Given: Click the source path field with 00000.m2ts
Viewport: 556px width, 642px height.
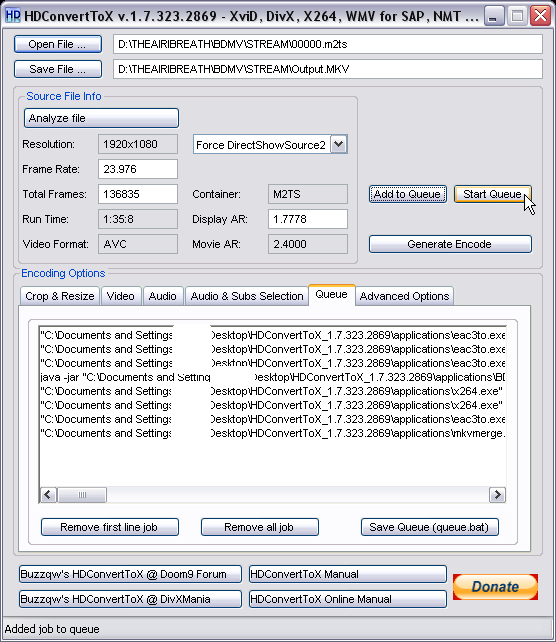Looking at the screenshot, I should click(x=328, y=44).
